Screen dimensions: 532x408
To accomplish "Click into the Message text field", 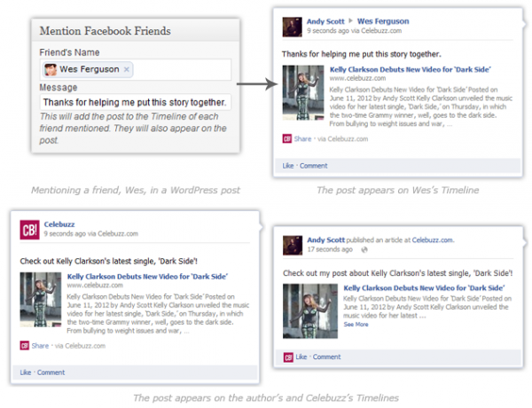I will click(x=133, y=102).
